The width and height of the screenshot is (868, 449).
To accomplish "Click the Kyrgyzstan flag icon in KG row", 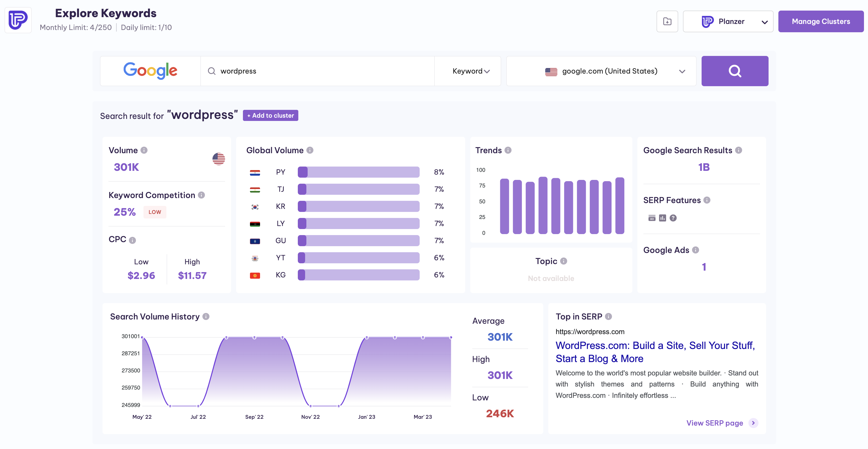I will click(255, 276).
